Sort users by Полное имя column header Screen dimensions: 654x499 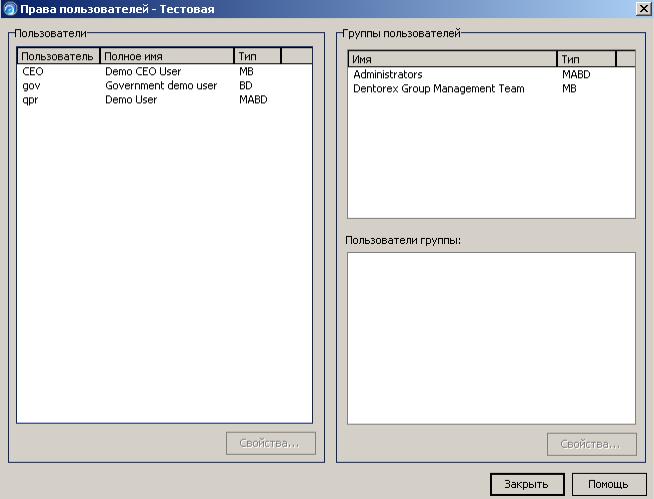pos(167,56)
